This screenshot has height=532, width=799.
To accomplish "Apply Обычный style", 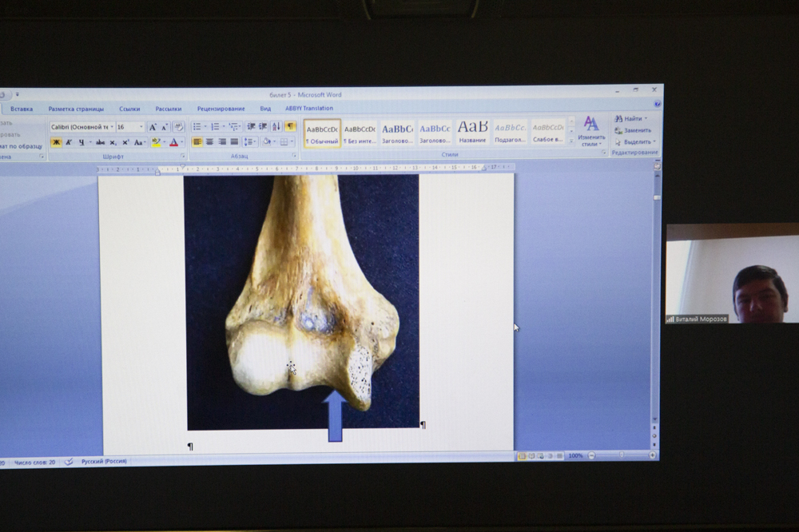I will [x=322, y=134].
